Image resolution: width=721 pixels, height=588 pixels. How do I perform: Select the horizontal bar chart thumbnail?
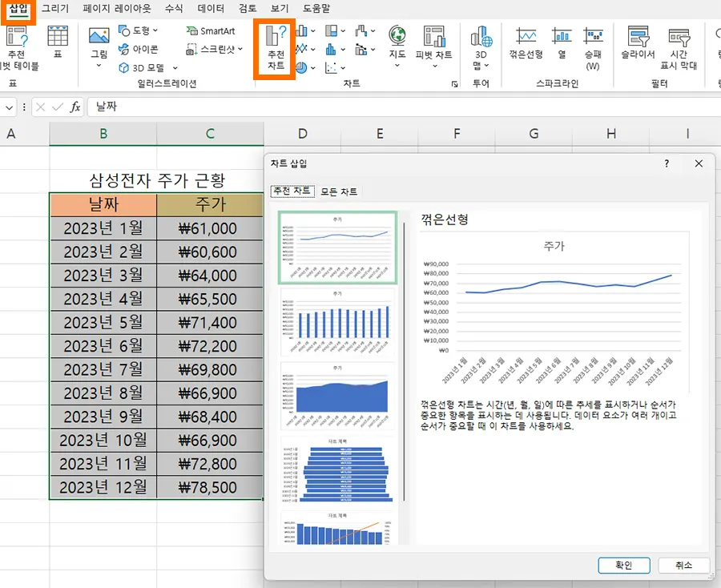[337, 470]
